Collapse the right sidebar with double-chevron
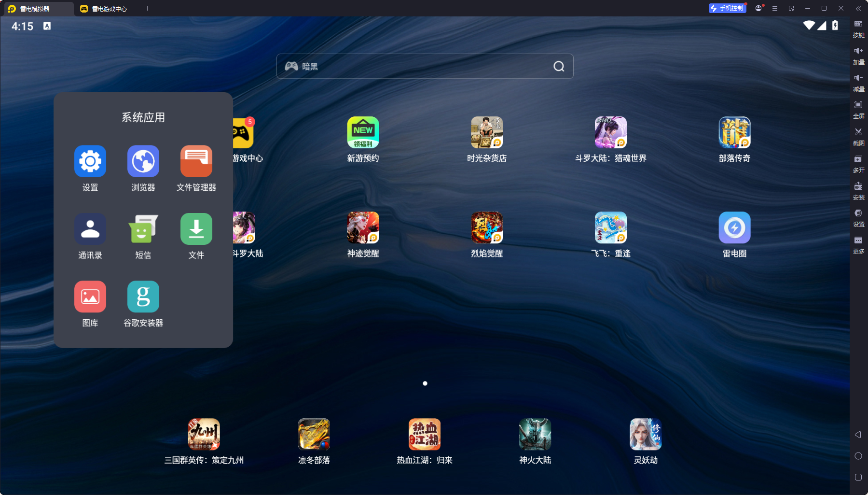The width and height of the screenshot is (868, 495). 858,8
